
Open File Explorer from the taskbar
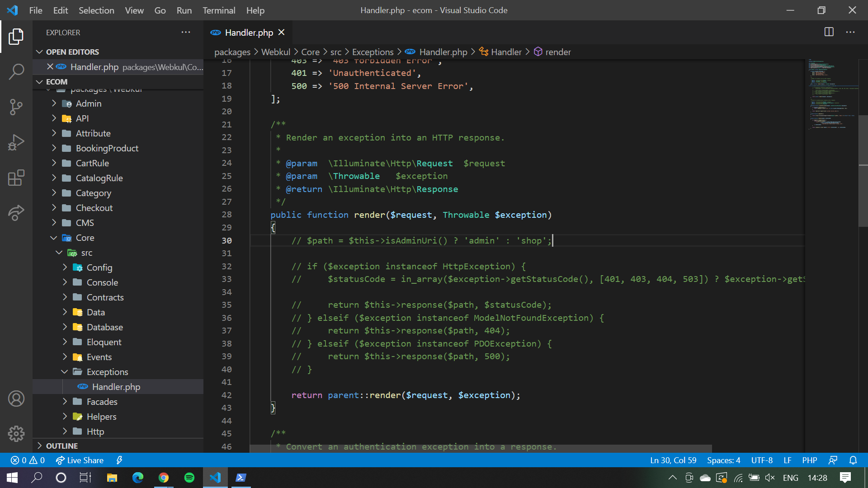[x=112, y=478]
